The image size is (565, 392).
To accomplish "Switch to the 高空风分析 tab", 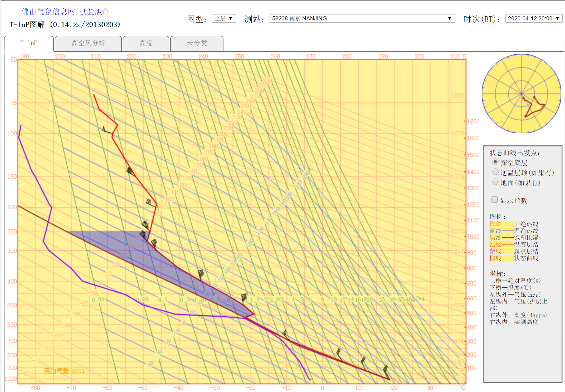I will coord(88,43).
